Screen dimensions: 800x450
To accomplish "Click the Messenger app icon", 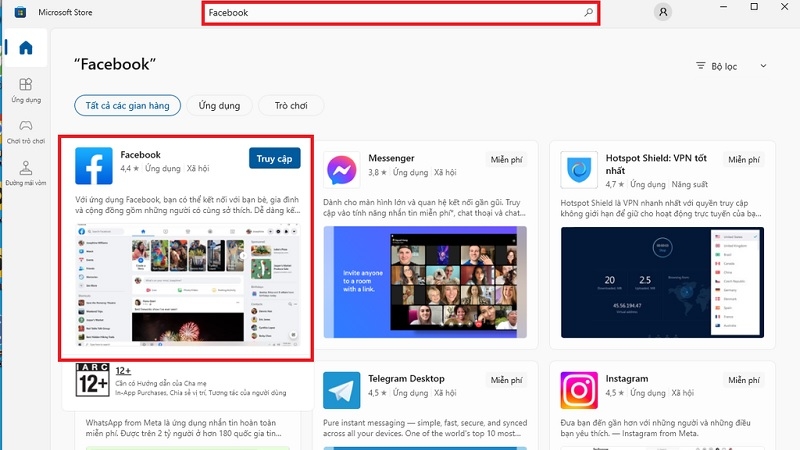I will (342, 170).
